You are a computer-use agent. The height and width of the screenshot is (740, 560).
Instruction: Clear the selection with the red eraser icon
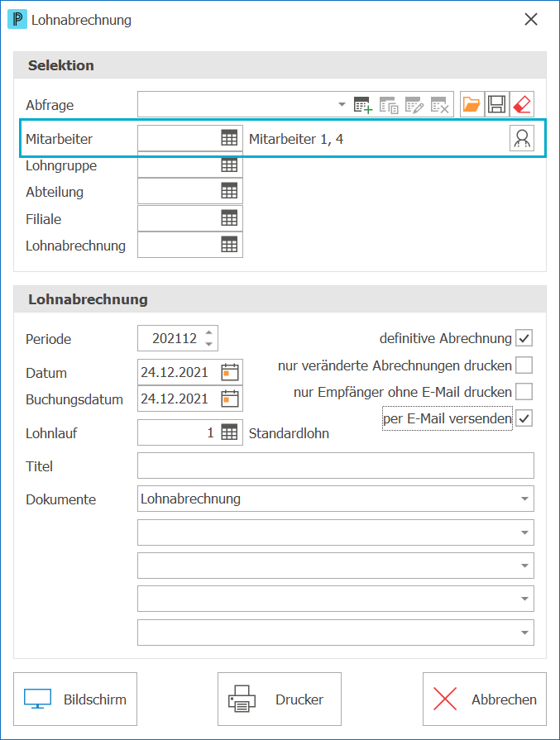click(x=522, y=104)
